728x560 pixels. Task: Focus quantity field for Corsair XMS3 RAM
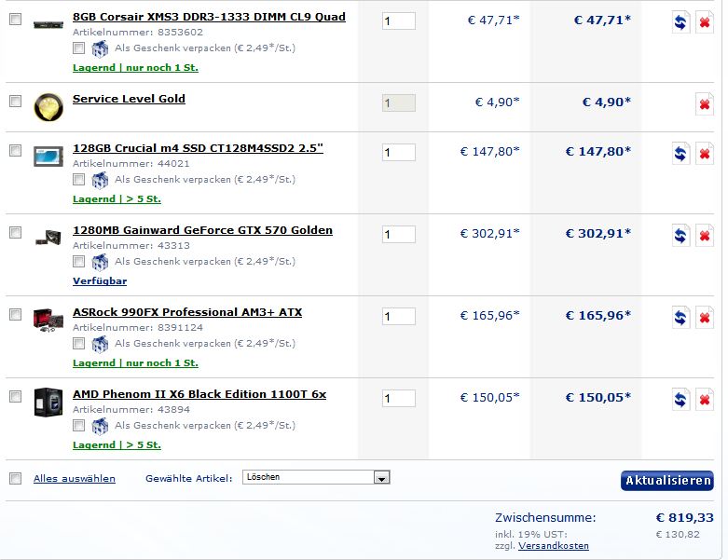[399, 21]
